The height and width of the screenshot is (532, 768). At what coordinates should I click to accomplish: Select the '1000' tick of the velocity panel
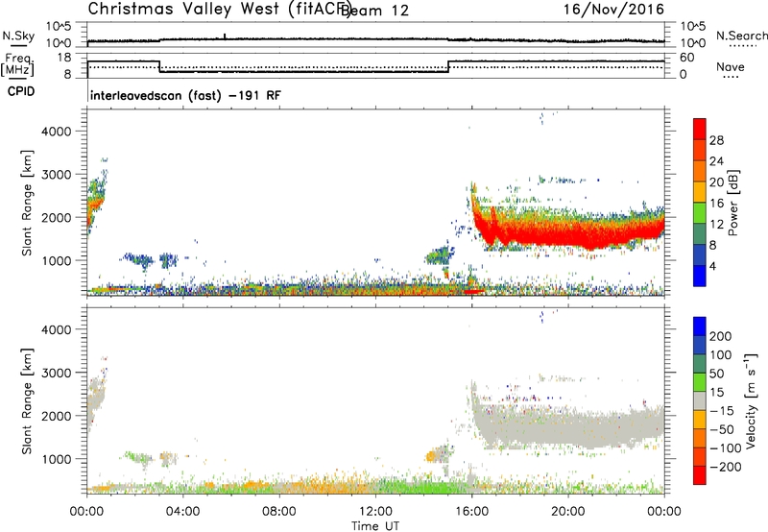(x=57, y=459)
